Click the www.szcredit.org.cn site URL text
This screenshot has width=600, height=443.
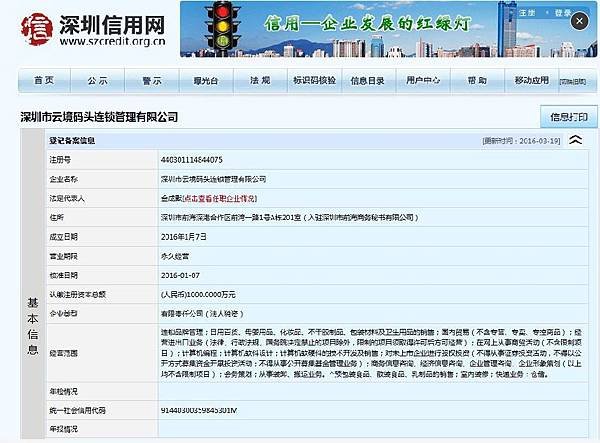pos(112,41)
